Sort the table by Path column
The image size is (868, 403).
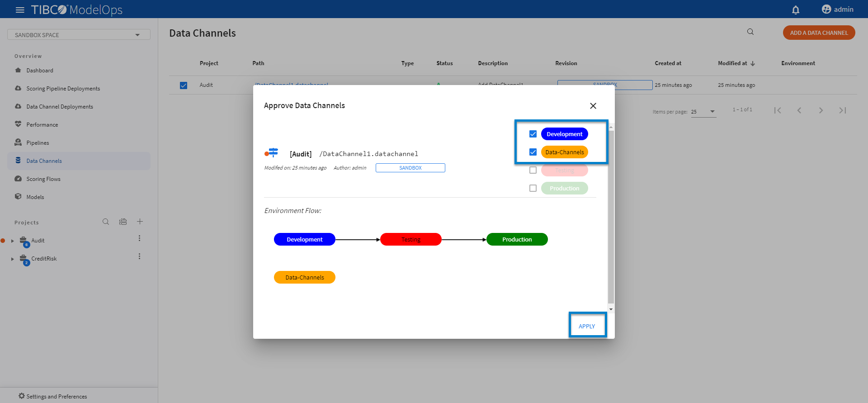258,63
